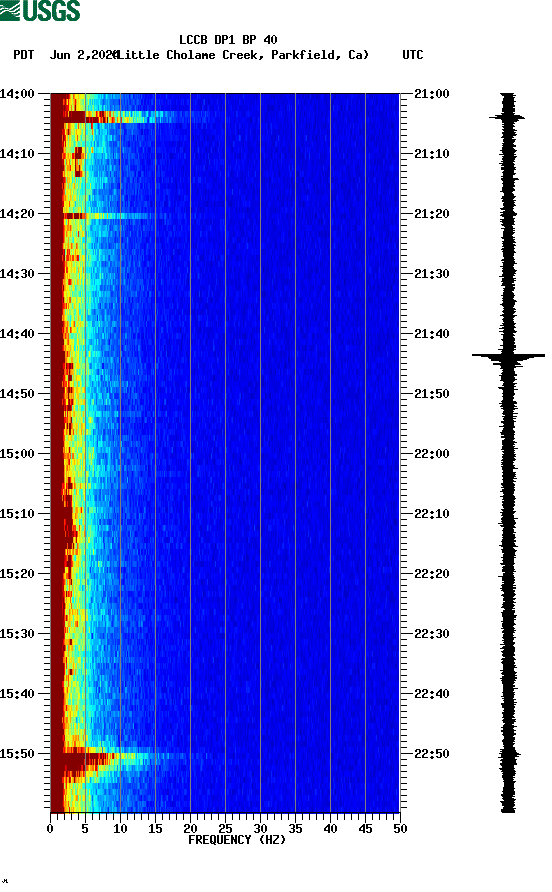Click the "UTC" timezone label
Viewport: 552px width, 892px height.
coord(413,55)
